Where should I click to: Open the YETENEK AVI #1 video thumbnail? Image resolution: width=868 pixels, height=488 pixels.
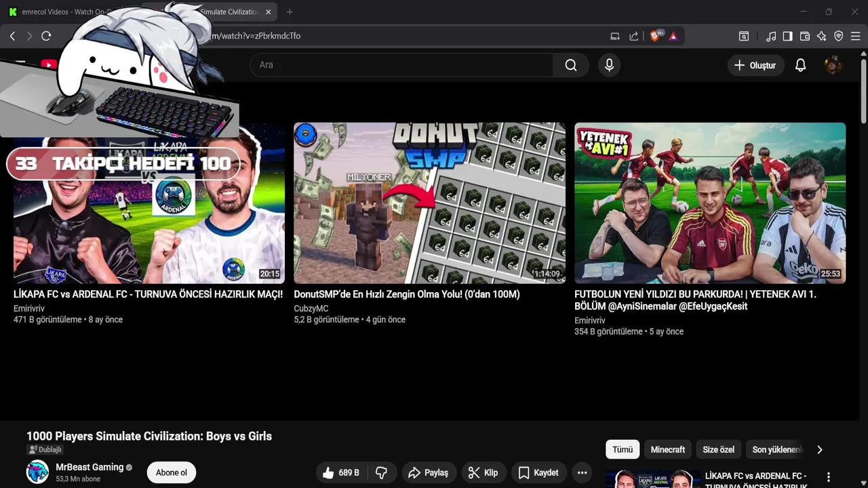(x=710, y=203)
